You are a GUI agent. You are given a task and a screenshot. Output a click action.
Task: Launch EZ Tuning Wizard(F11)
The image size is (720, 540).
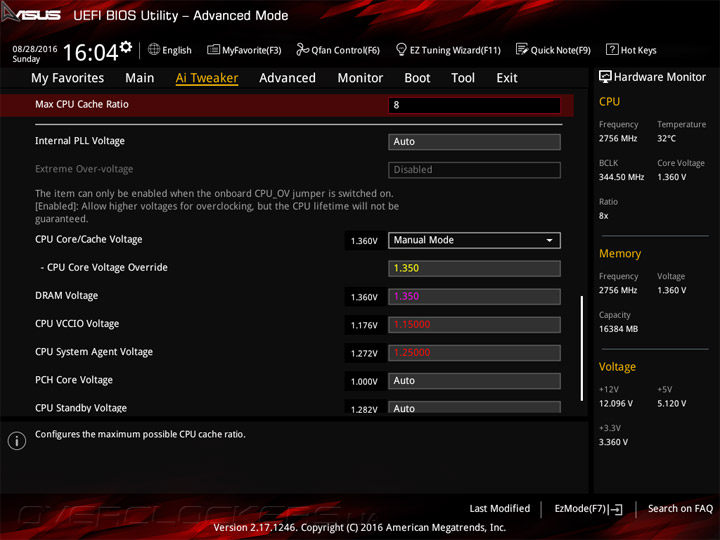(448, 50)
